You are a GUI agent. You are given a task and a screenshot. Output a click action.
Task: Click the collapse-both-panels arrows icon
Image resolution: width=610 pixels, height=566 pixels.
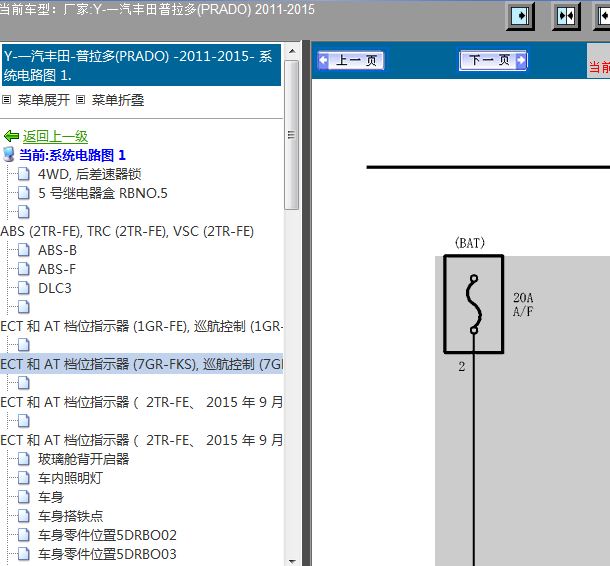(x=566, y=16)
